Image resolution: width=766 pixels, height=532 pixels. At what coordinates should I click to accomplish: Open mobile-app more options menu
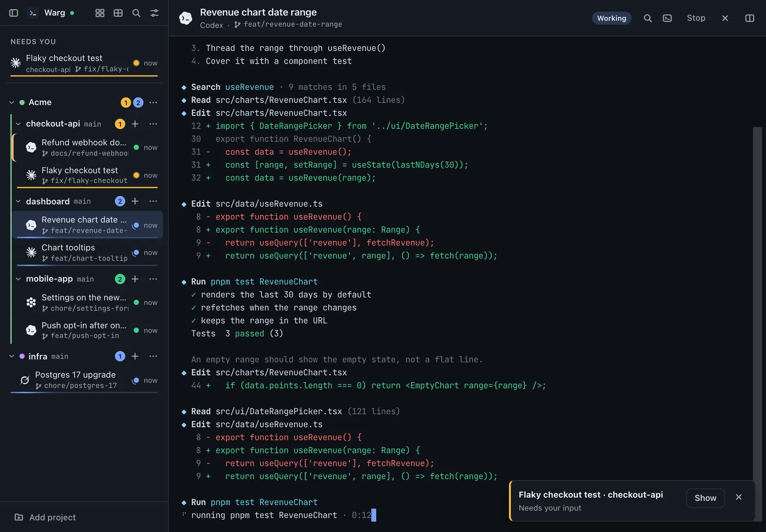tap(153, 279)
